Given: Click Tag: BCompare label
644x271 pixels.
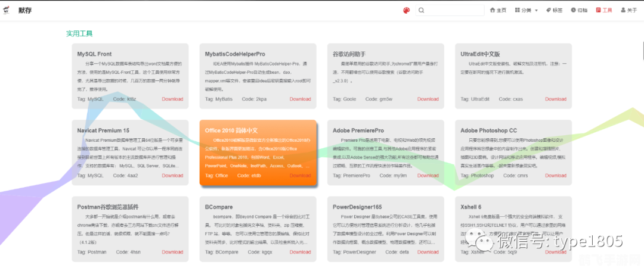Looking at the screenshot, I should tap(222, 252).
